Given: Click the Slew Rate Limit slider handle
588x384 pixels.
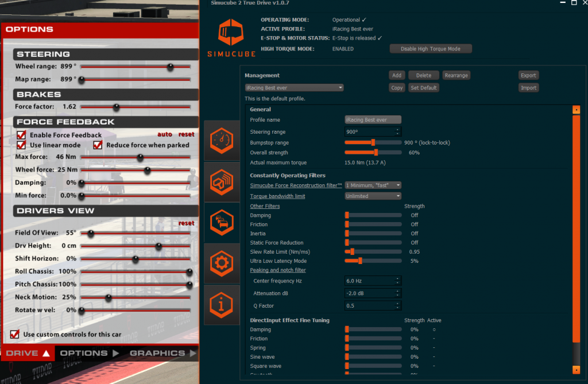Looking at the screenshot, I should (352, 251).
